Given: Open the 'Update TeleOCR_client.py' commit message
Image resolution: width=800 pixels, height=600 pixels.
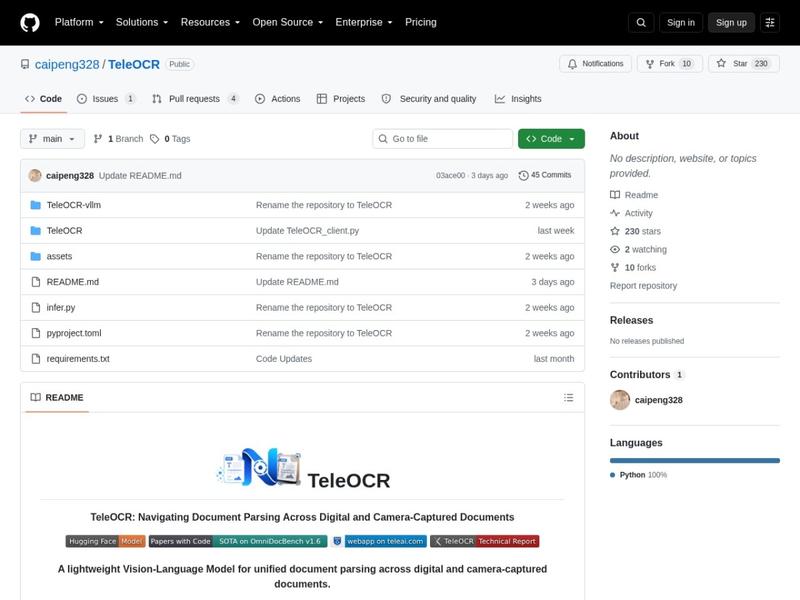Looking at the screenshot, I should click(x=307, y=231).
